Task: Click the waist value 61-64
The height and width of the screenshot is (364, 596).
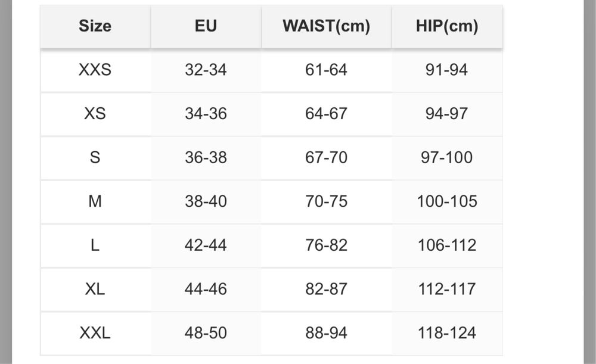Action: (x=326, y=70)
